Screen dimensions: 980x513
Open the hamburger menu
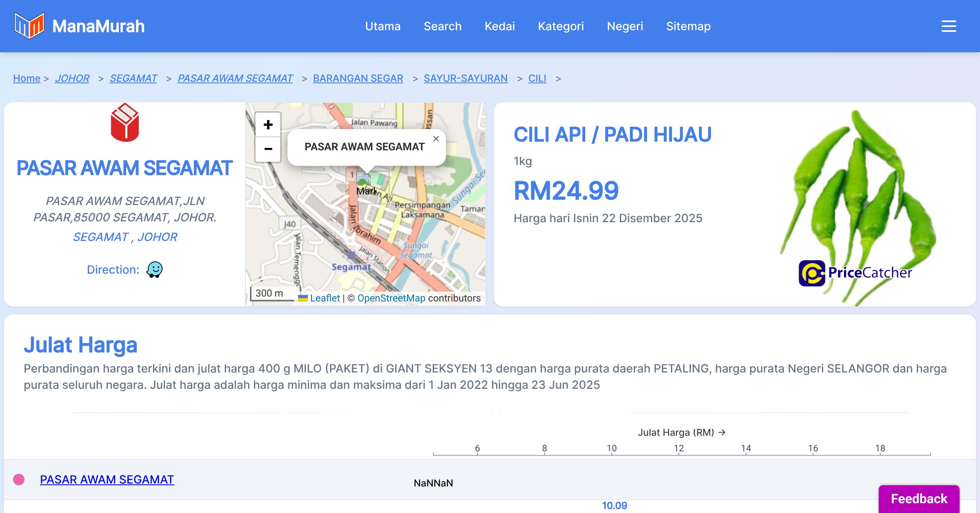click(949, 26)
